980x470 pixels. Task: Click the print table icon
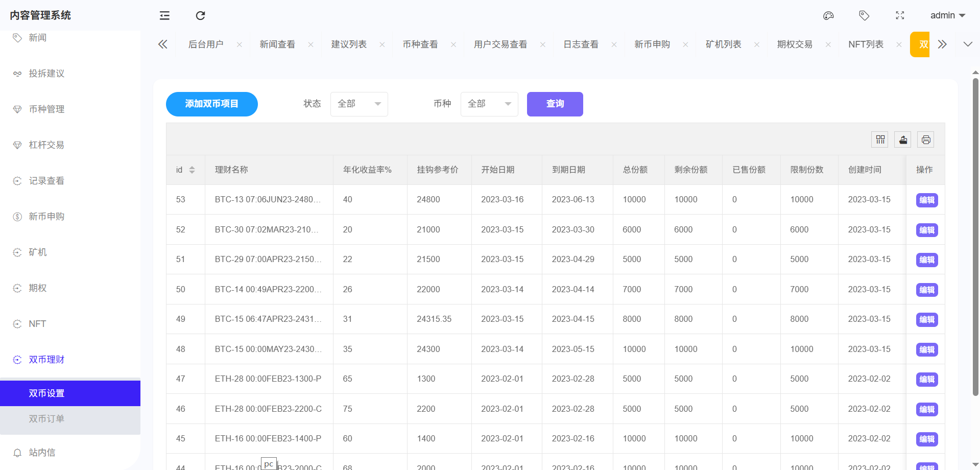click(926, 139)
